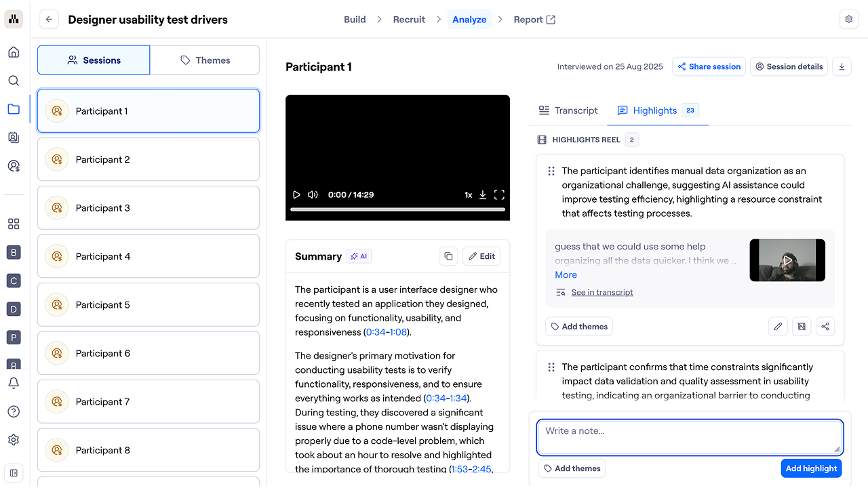Open notifications bell in sidebar
The height and width of the screenshot is (488, 868).
coord(14,384)
